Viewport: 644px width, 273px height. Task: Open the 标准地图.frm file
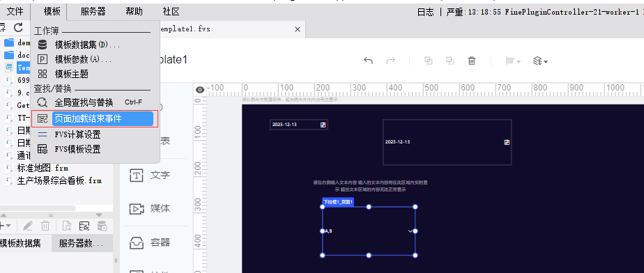(43, 168)
